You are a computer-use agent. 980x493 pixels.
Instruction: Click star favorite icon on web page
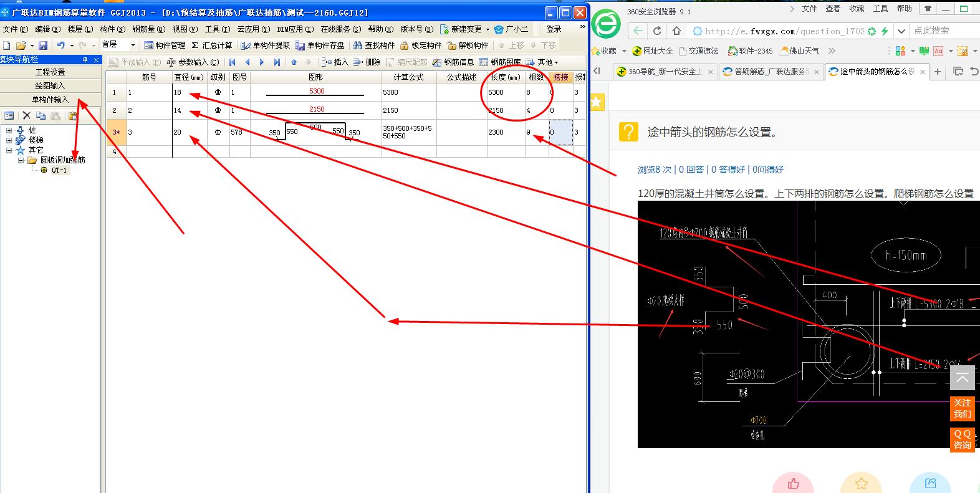pos(597,102)
